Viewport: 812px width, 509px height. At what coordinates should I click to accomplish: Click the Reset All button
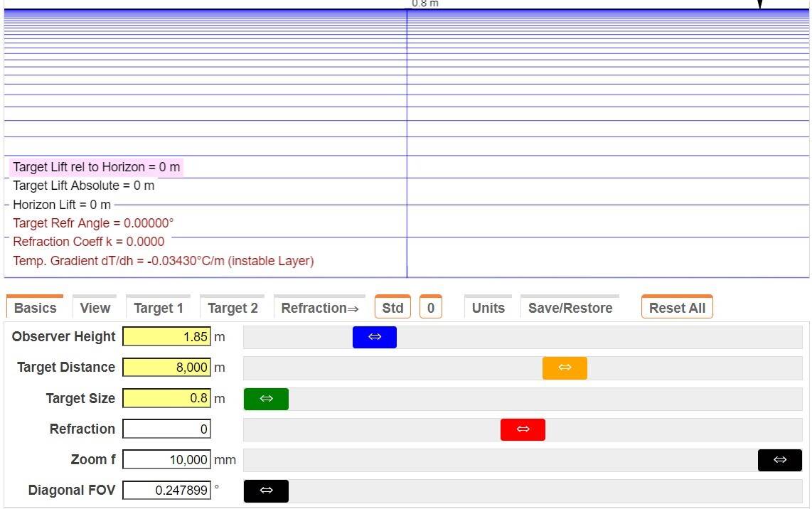(x=677, y=308)
